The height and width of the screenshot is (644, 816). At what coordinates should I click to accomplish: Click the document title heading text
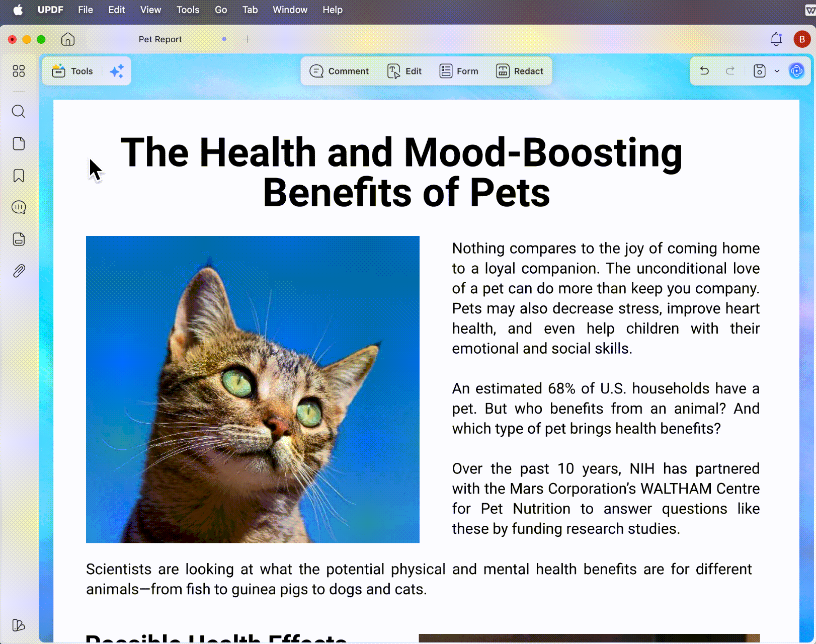(401, 172)
